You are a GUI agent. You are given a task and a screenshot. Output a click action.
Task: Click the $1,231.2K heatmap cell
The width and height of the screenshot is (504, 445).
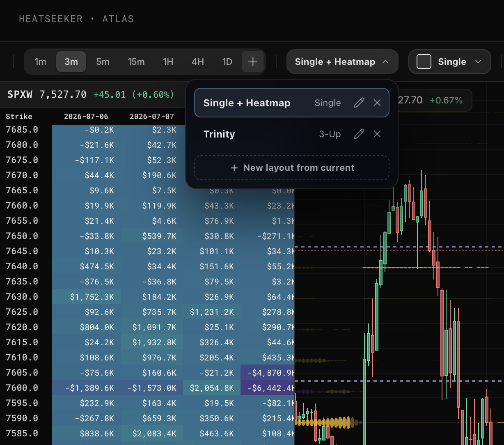[x=212, y=312]
